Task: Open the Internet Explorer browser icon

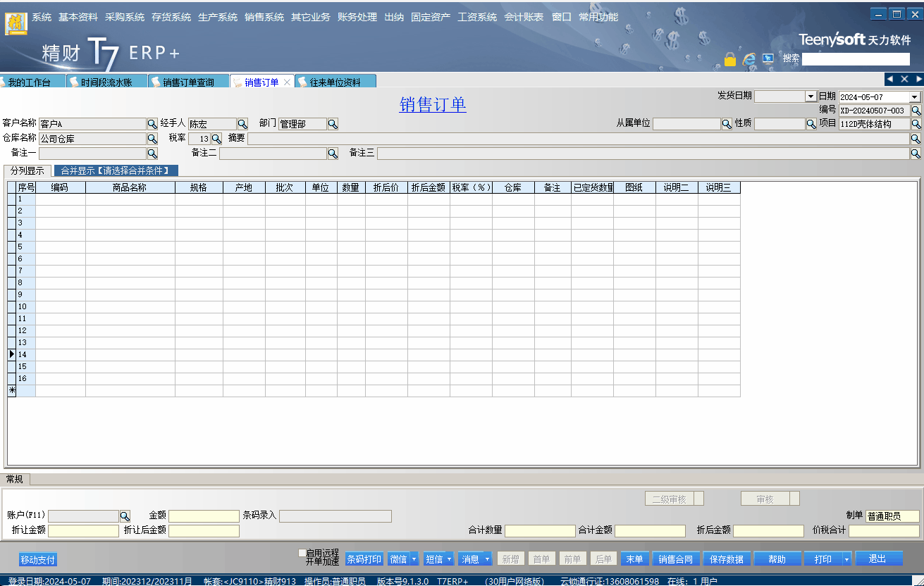Action: click(x=749, y=59)
